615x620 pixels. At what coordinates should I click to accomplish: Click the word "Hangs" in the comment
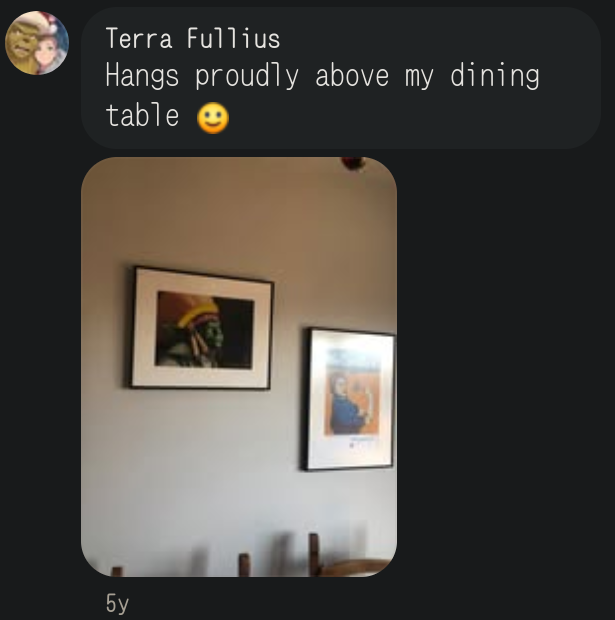pos(140,76)
